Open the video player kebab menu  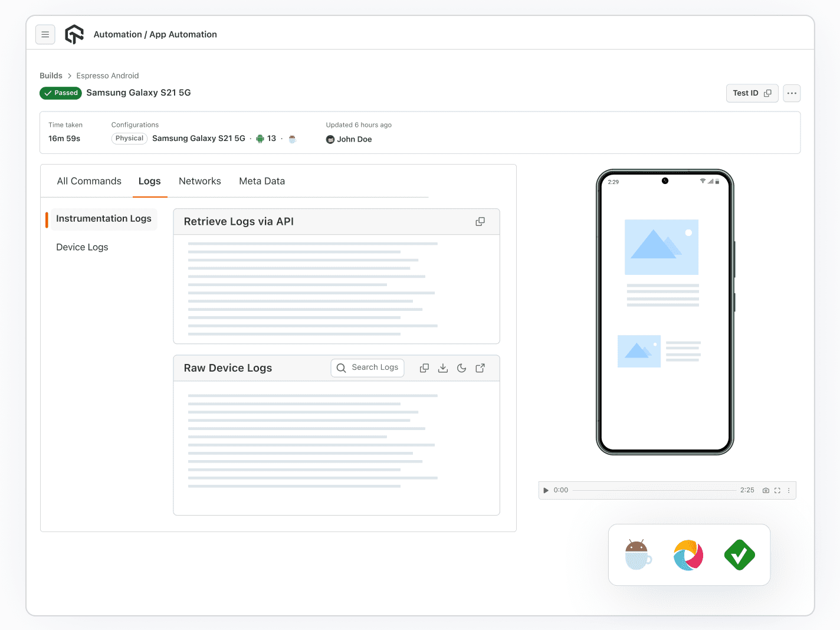[789, 490]
